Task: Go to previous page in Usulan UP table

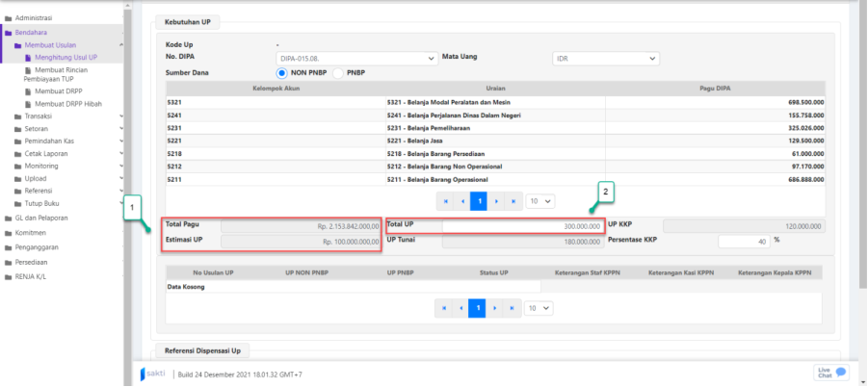Action: (461, 308)
